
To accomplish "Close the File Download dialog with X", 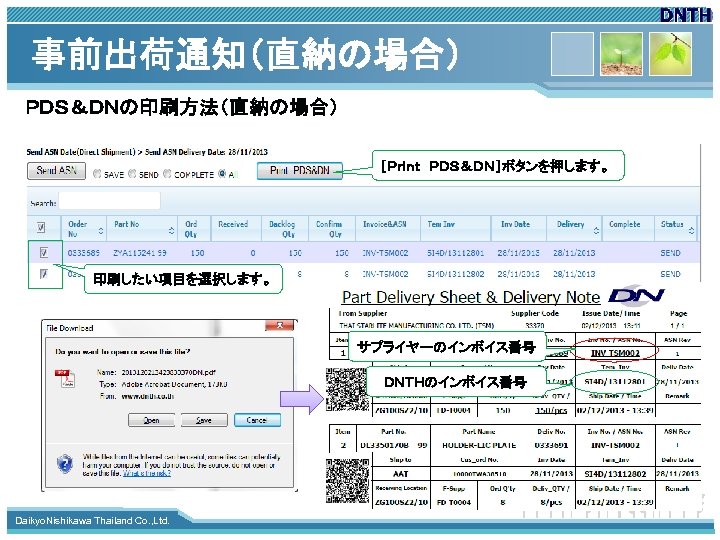I will [279, 325].
